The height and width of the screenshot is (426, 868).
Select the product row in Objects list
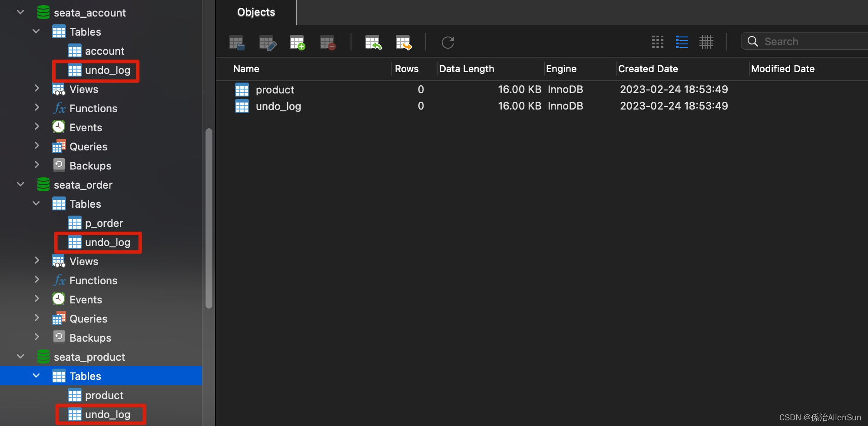coord(542,90)
